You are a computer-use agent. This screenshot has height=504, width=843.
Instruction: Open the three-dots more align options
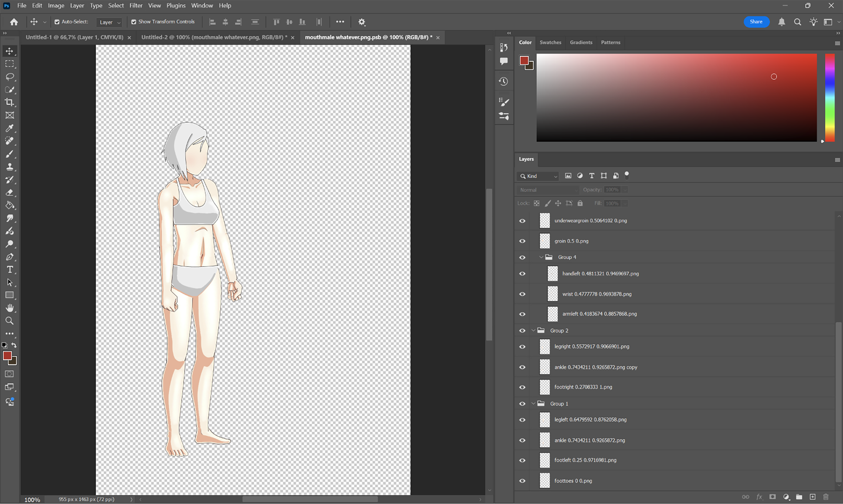tap(340, 22)
